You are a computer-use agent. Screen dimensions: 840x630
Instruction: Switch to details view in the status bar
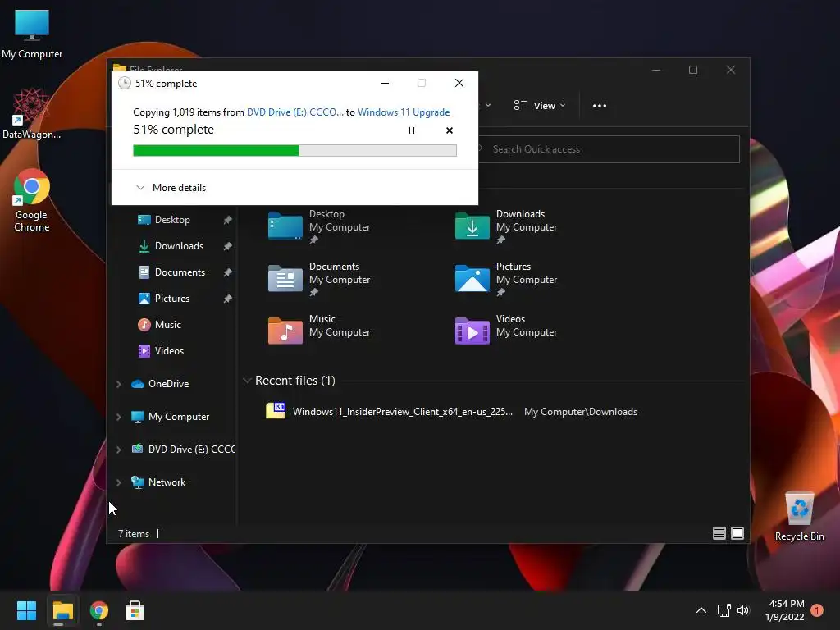pyautogui.click(x=719, y=533)
